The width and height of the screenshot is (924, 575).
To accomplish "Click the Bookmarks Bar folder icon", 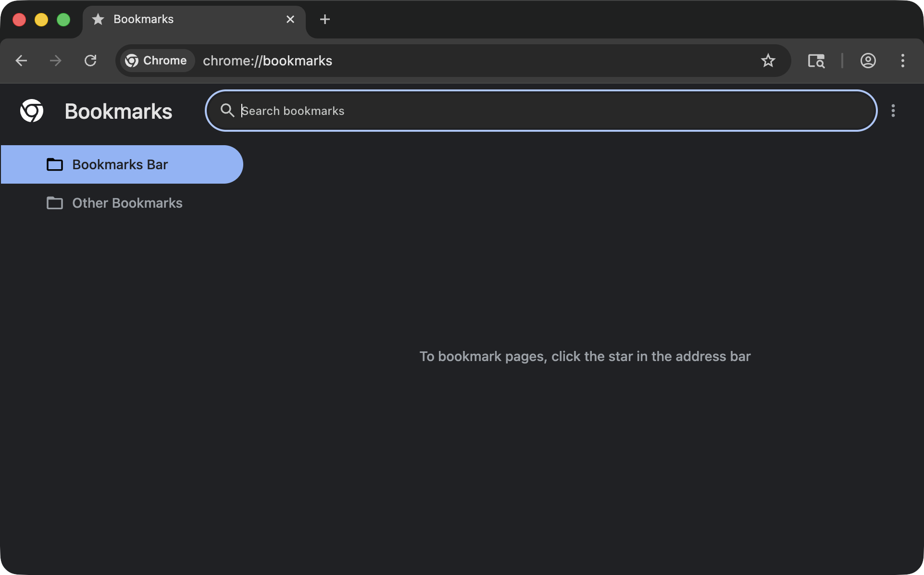I will pyautogui.click(x=55, y=164).
